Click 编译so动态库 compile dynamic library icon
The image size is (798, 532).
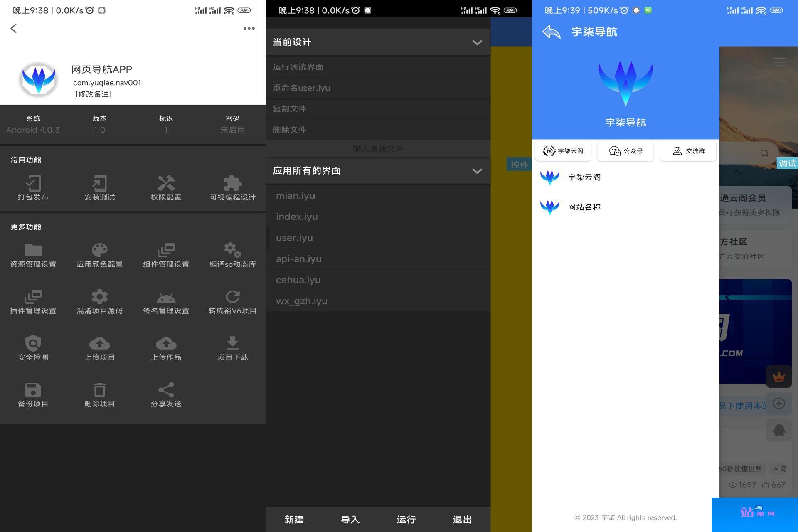tap(232, 249)
